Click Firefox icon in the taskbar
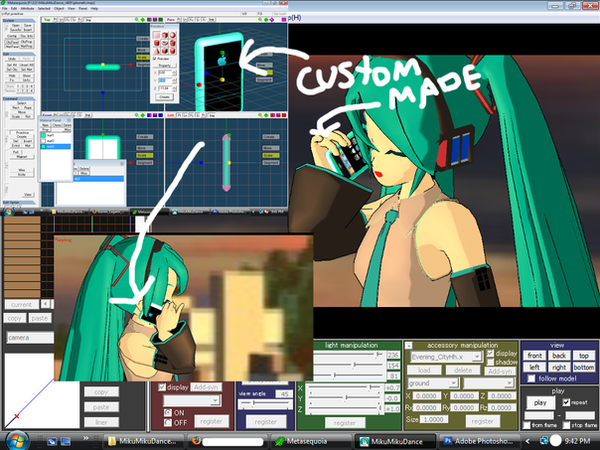This screenshot has width=600, height=450. pyautogui.click(x=196, y=441)
